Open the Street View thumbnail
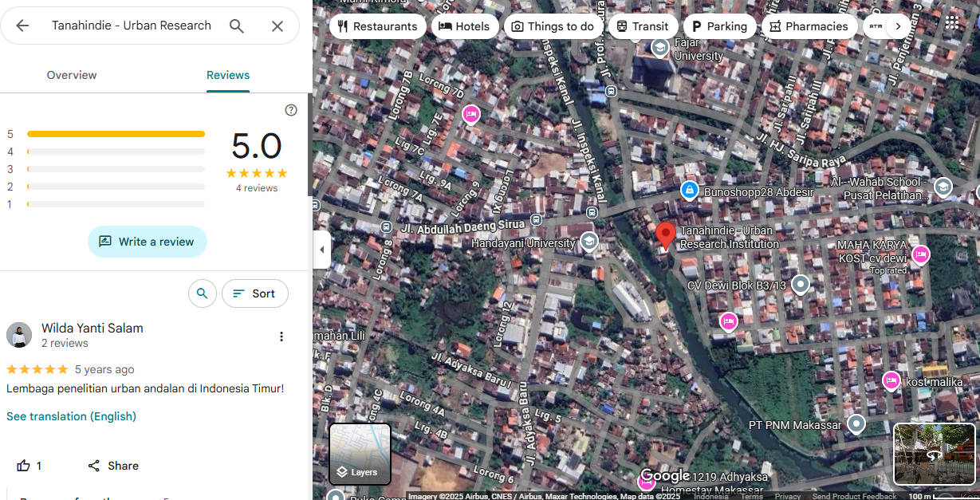 pyautogui.click(x=934, y=454)
